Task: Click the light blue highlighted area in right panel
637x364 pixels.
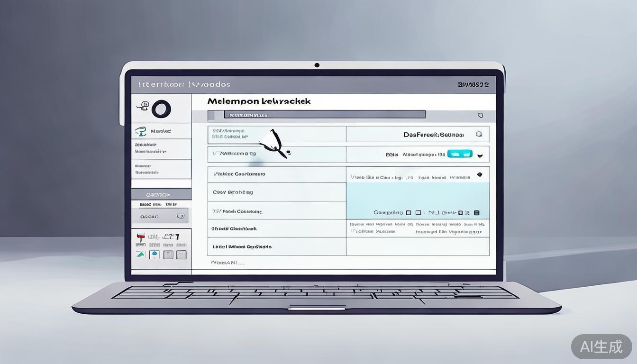Action: [417, 195]
